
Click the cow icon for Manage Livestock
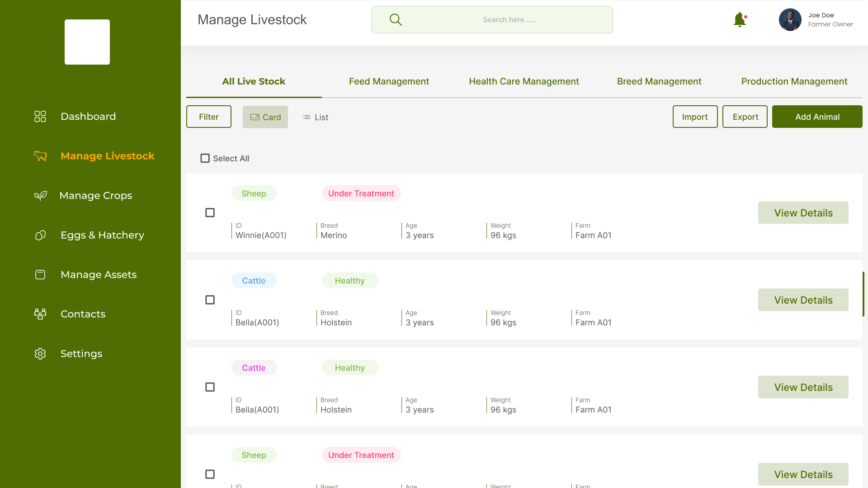(x=40, y=155)
